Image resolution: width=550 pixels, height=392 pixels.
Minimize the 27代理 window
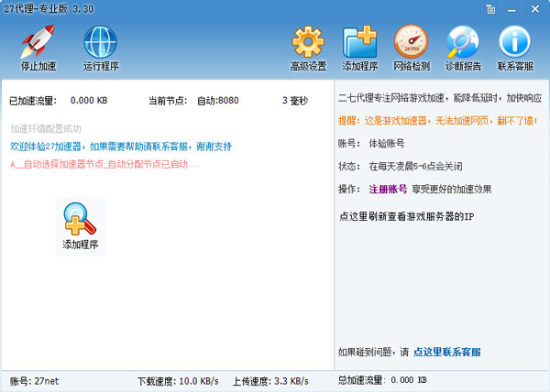[513, 9]
